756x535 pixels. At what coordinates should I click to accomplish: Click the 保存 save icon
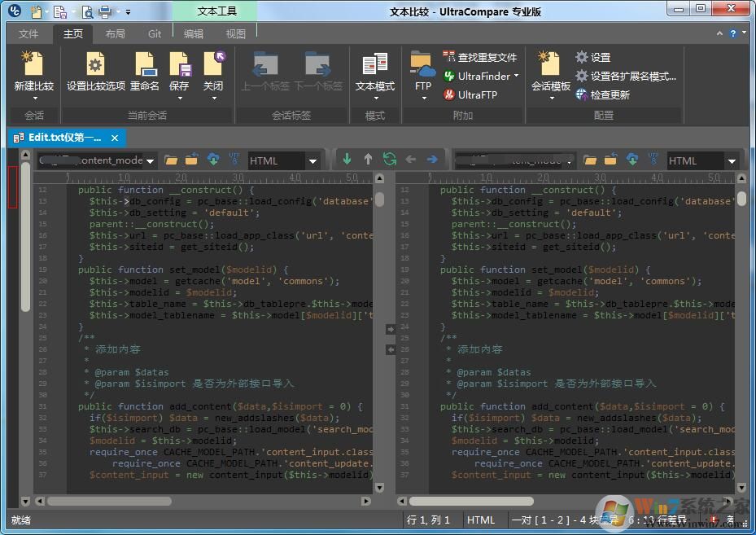179,65
